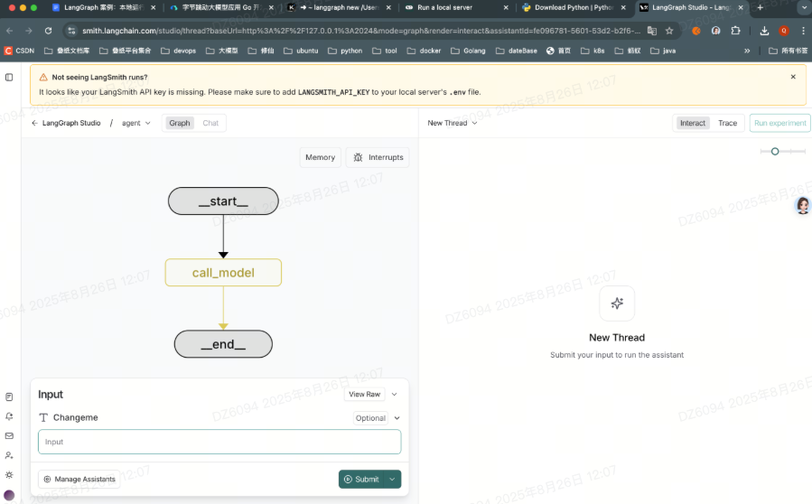Bookmark this page with star icon
The width and height of the screenshot is (812, 504).
[x=669, y=31]
